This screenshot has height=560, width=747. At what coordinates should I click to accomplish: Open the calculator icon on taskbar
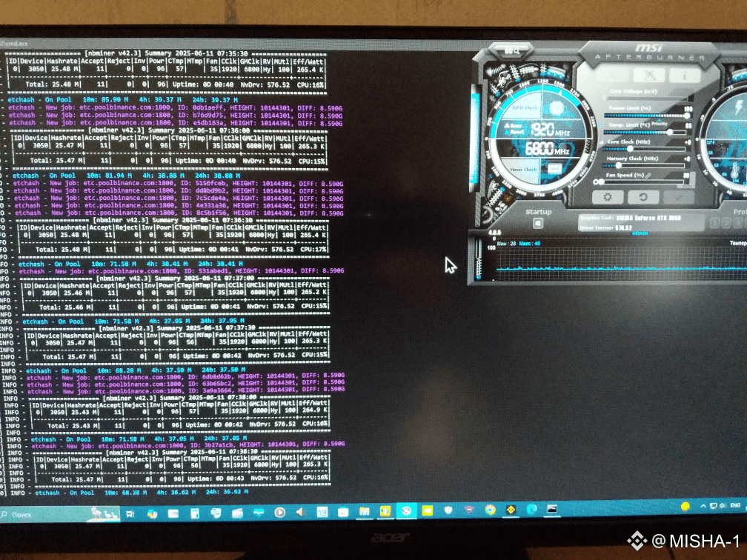[x=194, y=513]
